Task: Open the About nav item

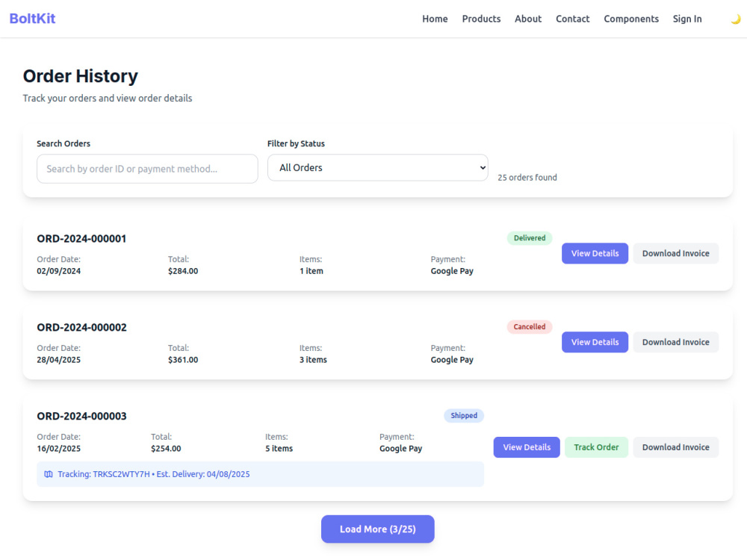Action: 528,19
